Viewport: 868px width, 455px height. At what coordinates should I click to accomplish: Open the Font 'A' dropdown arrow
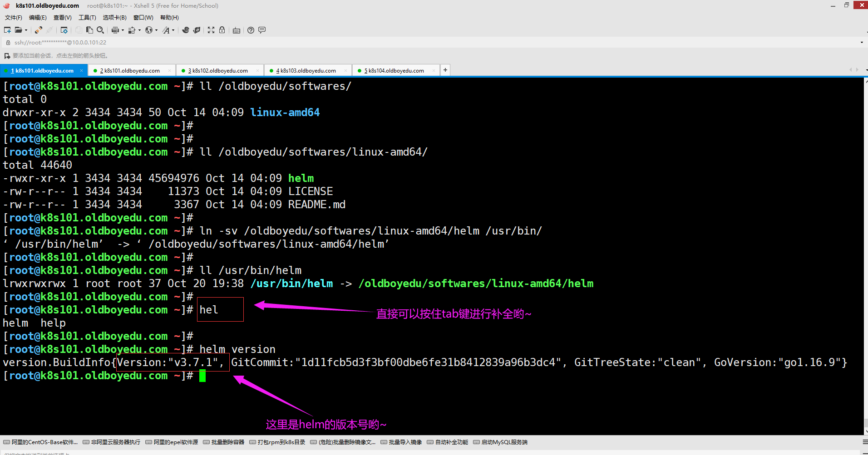173,30
